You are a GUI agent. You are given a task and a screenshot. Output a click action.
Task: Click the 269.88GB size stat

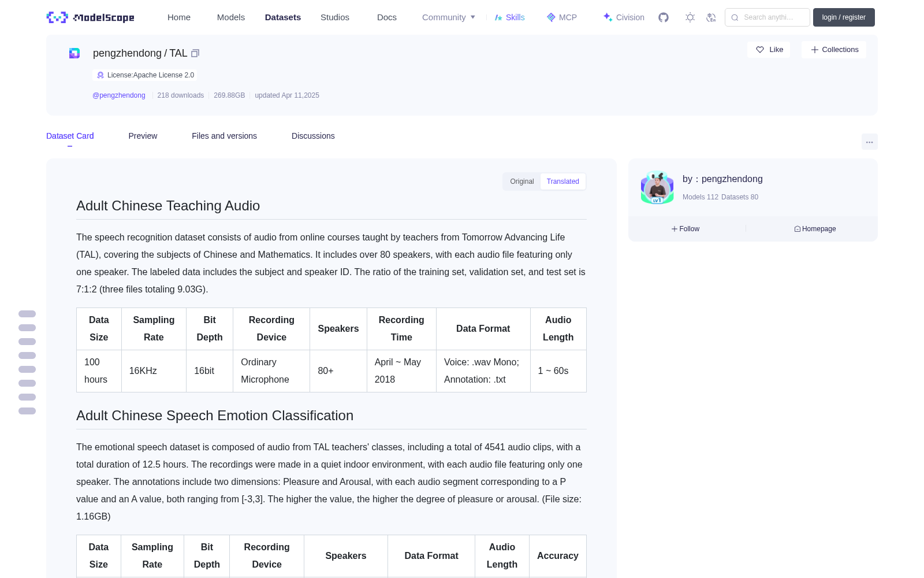click(229, 95)
